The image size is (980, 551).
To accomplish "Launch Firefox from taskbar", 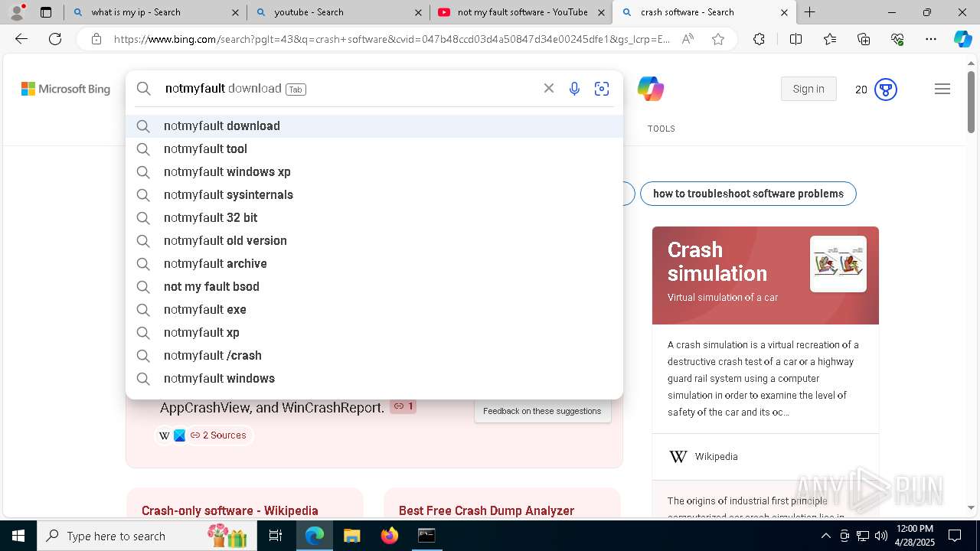I will pyautogui.click(x=390, y=536).
